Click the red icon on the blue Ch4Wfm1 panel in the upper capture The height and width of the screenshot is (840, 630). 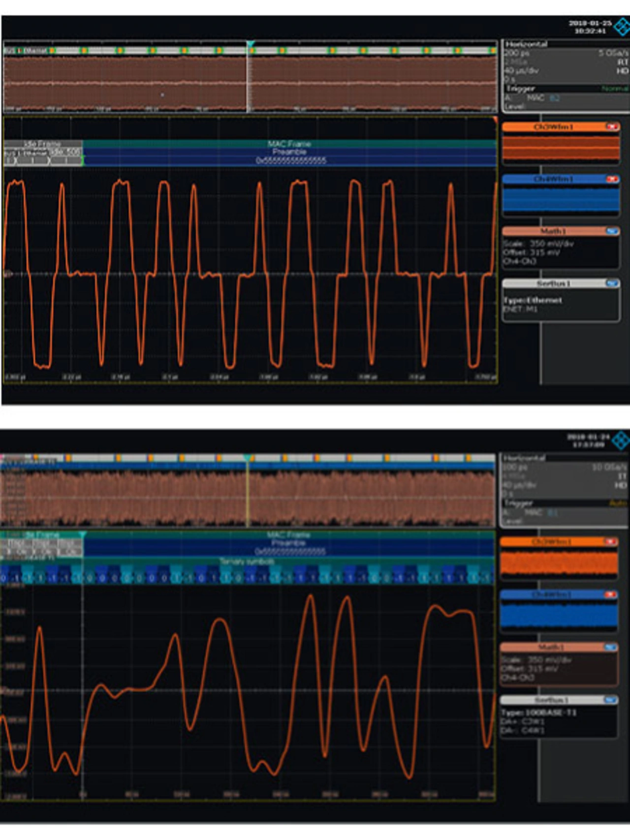pos(612,179)
